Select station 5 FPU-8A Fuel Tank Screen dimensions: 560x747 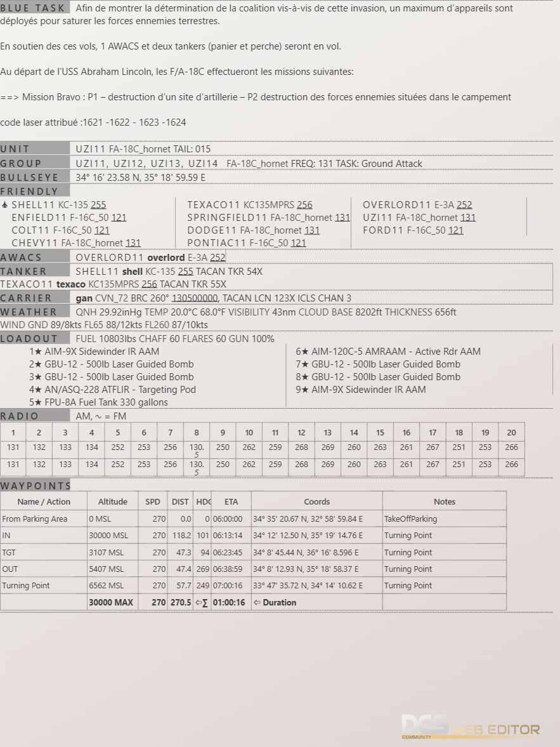click(x=98, y=402)
